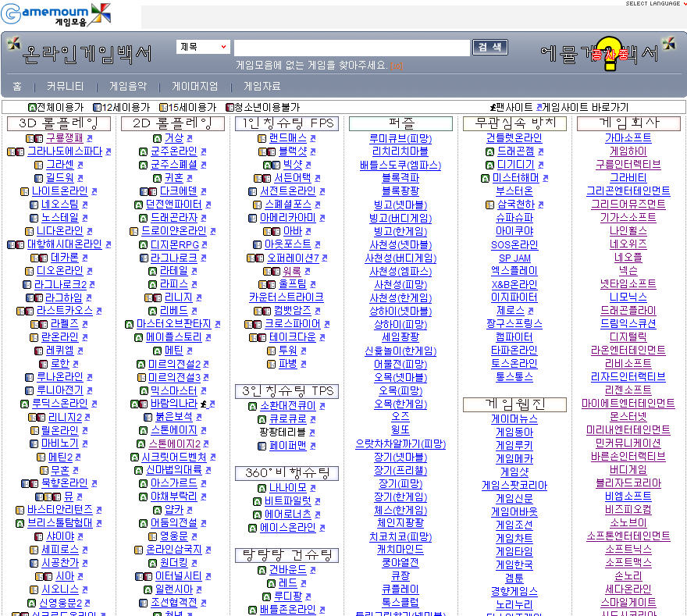Open the SELECT LANGUAGE dropdown
The height and width of the screenshot is (616, 687).
coord(655,3)
